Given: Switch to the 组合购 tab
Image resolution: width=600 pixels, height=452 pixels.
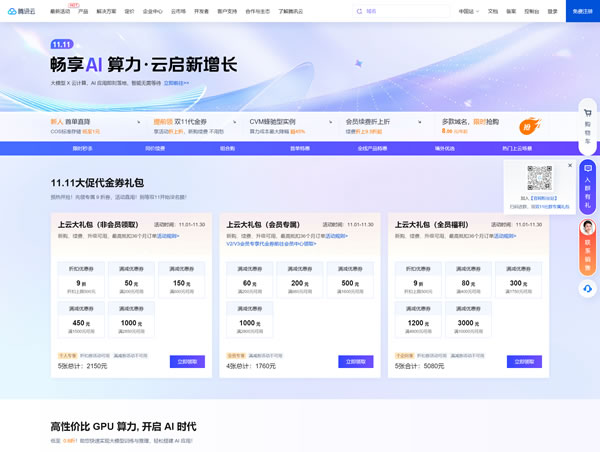Looking at the screenshot, I should pyautogui.click(x=227, y=148).
